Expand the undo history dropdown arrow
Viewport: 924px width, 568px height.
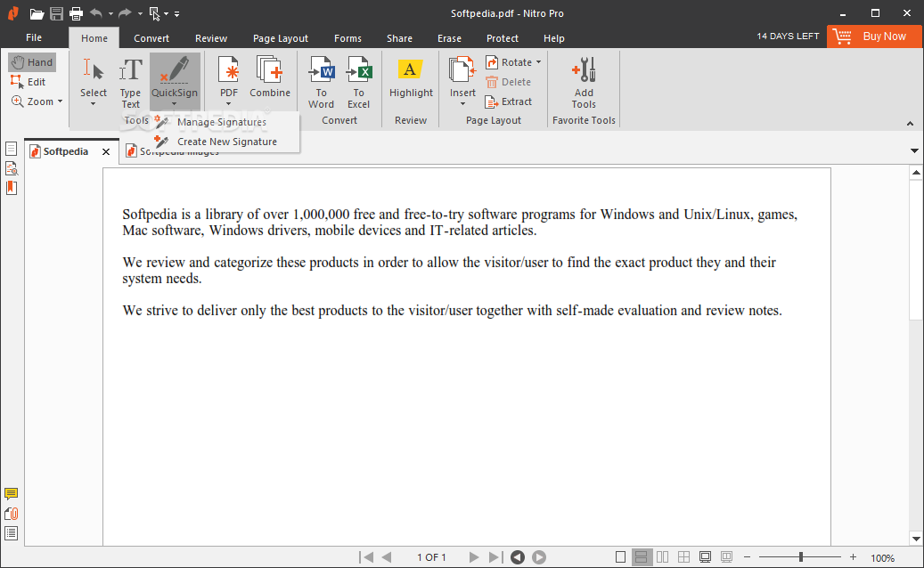[110, 13]
